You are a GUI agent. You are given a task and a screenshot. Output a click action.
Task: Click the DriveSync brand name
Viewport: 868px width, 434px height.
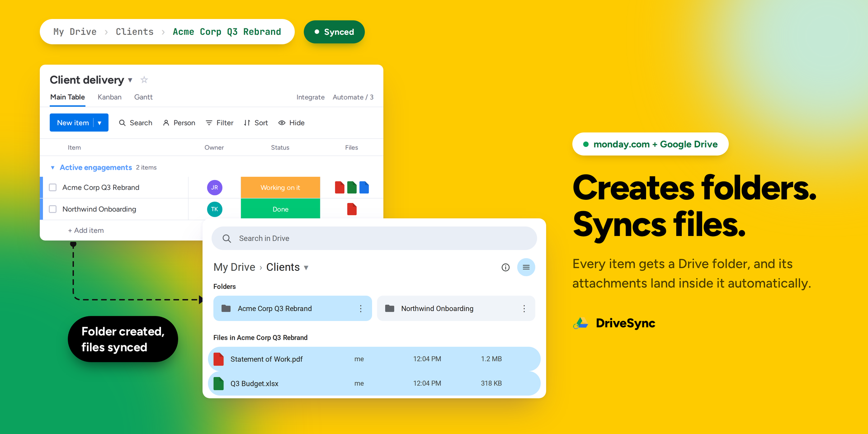click(626, 323)
